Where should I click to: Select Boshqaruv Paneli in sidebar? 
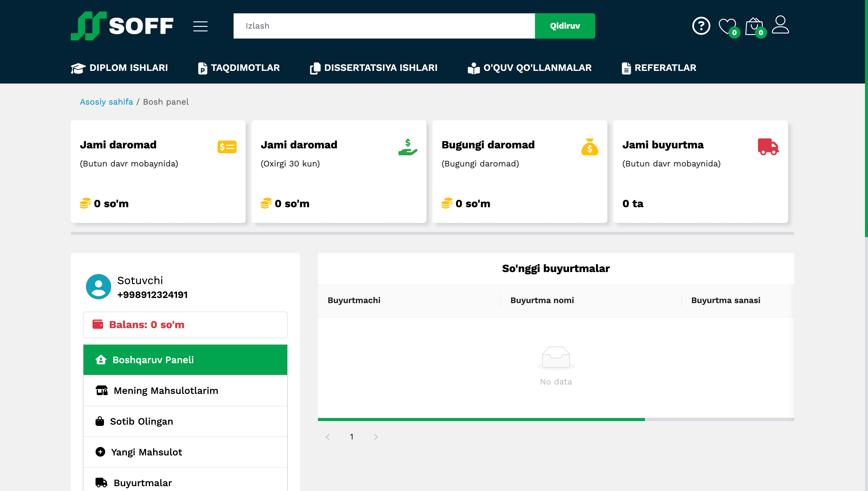pyautogui.click(x=185, y=360)
